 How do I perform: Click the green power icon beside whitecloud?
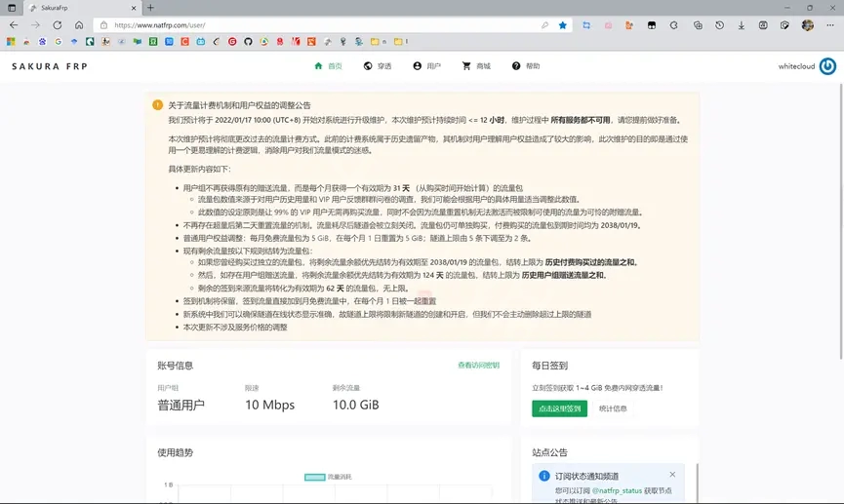(x=827, y=66)
